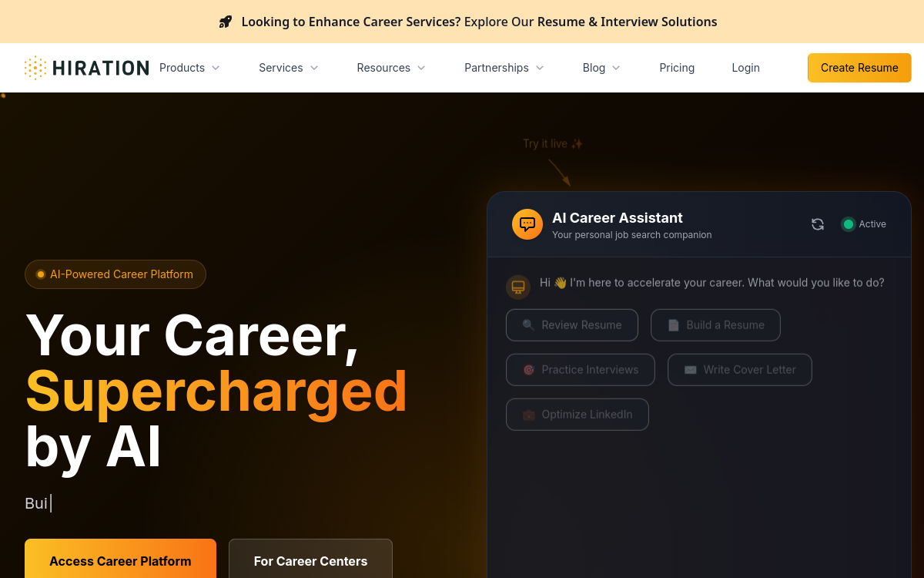Click the 'Supercharged' headline word
Screen dimensions: 924x578
point(216,391)
